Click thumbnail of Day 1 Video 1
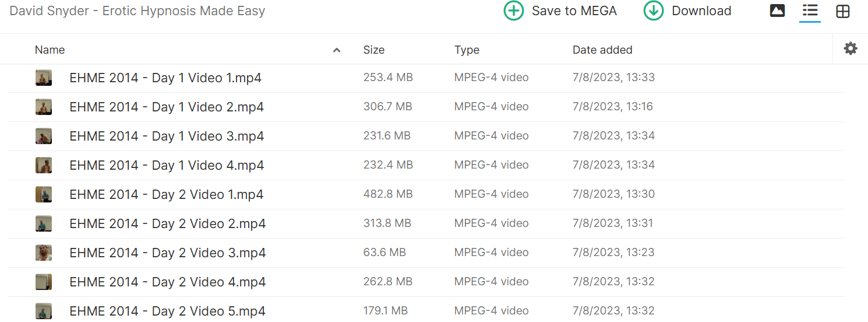The image size is (868, 322). (x=44, y=78)
